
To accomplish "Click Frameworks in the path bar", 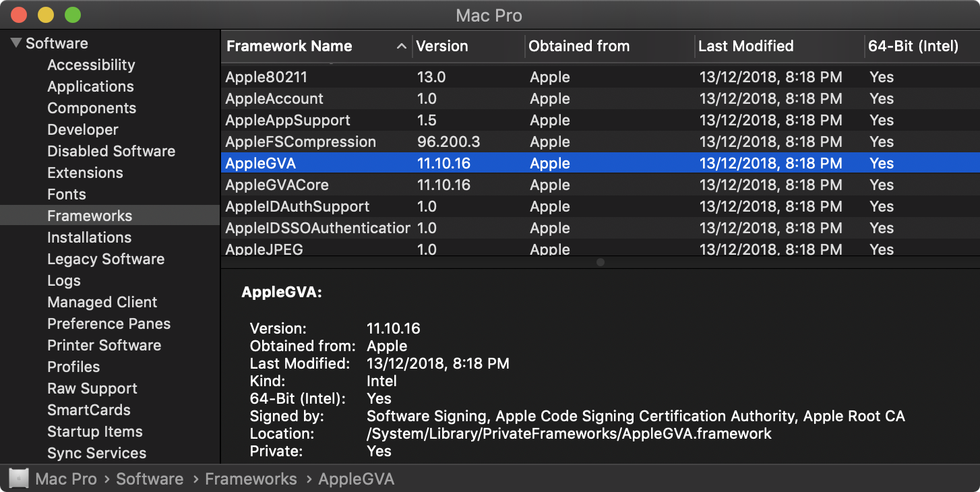I will pyautogui.click(x=251, y=479).
